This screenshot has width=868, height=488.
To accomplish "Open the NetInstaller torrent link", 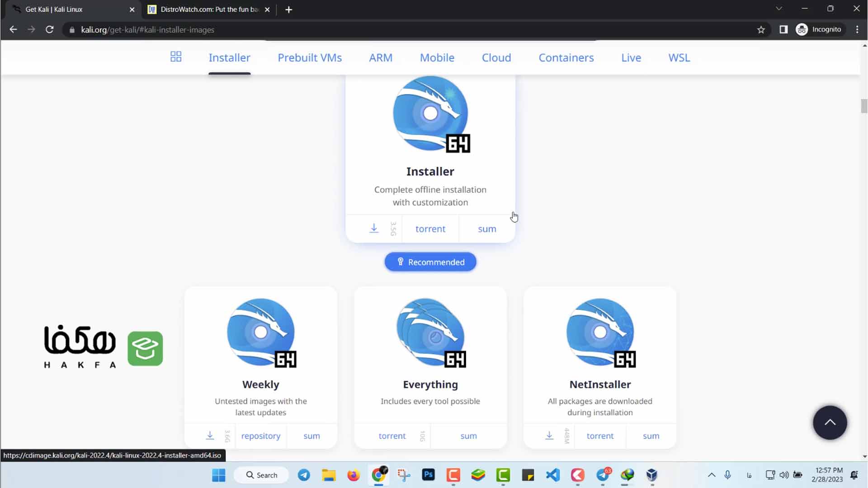I will click(600, 436).
